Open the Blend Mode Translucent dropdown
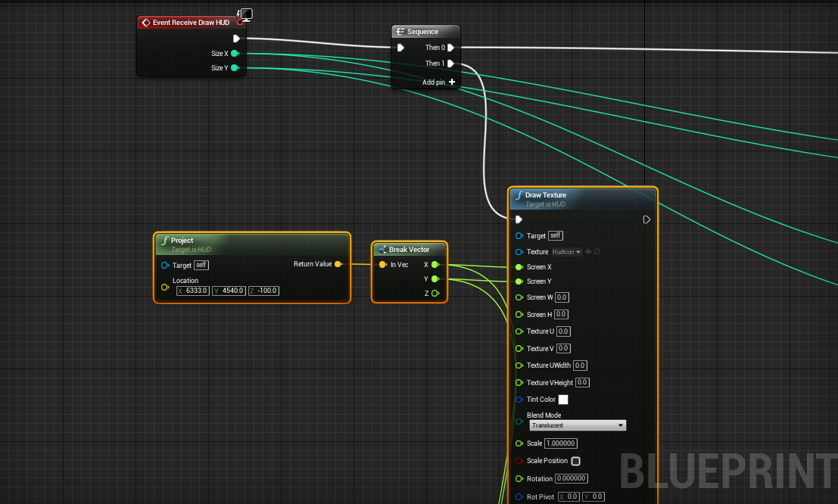838x504 pixels. coord(577,425)
